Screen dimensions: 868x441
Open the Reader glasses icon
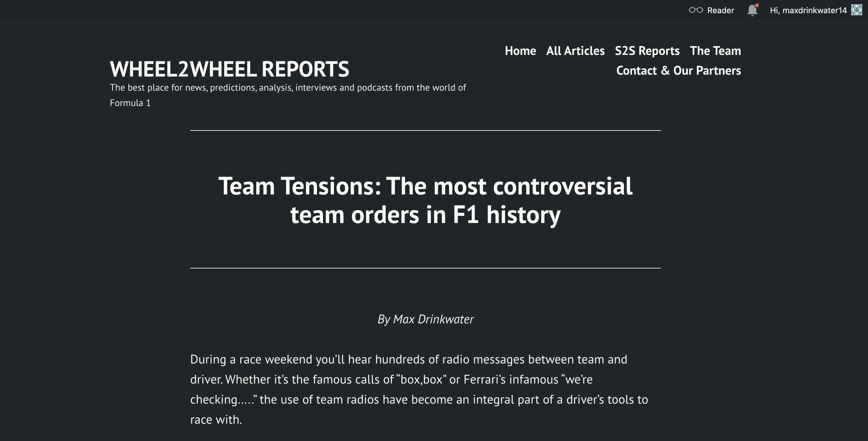tap(696, 10)
